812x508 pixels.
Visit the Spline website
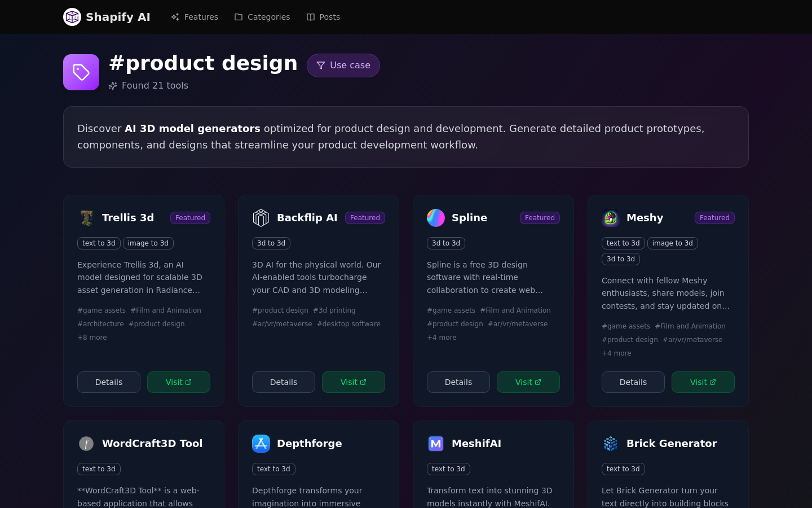[528, 382]
